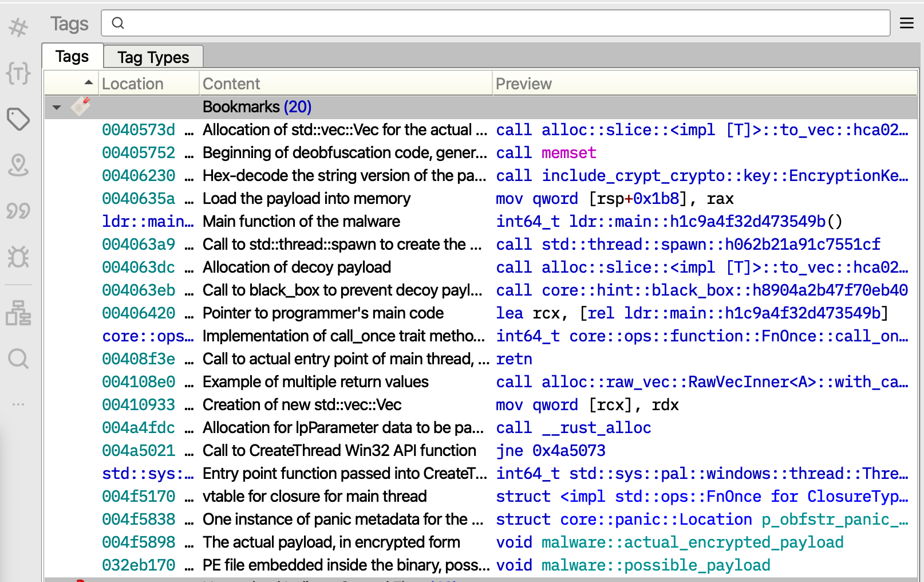Screen dimensions: 924x582
Task: Select 'Example of multiple return values' tag
Action: point(315,382)
